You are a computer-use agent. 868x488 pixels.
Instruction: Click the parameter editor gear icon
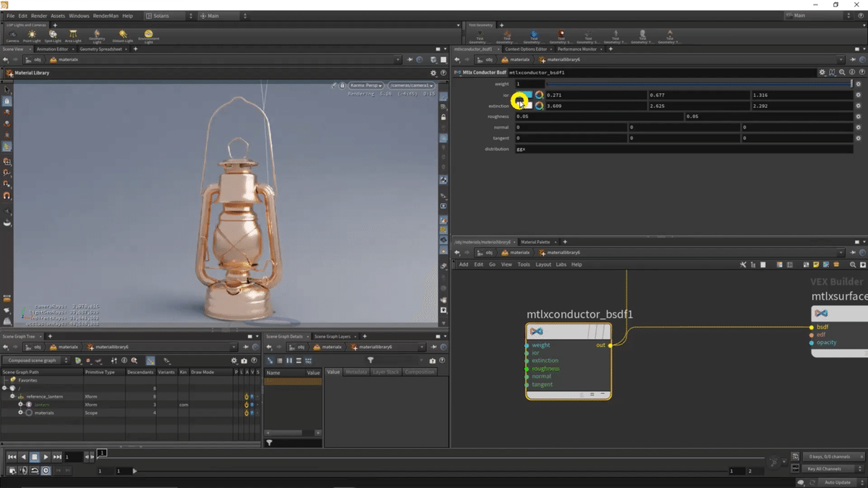click(x=822, y=73)
